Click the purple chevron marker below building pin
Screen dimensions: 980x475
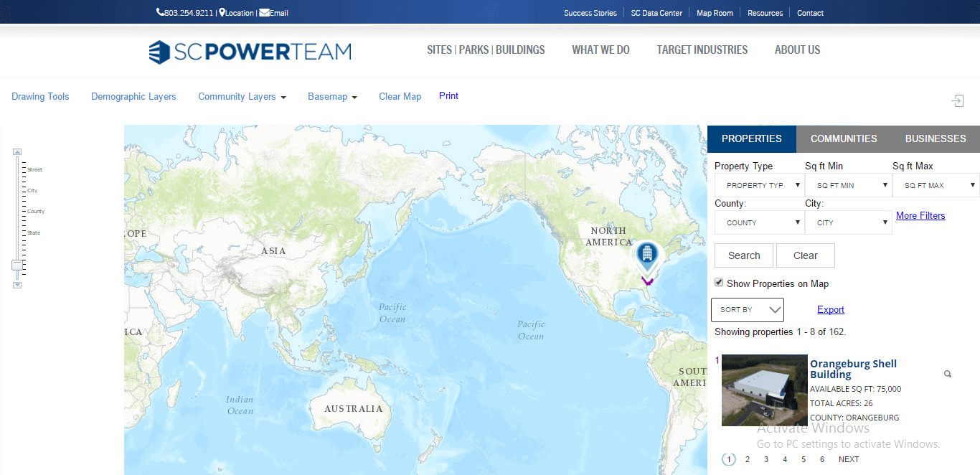(x=647, y=281)
